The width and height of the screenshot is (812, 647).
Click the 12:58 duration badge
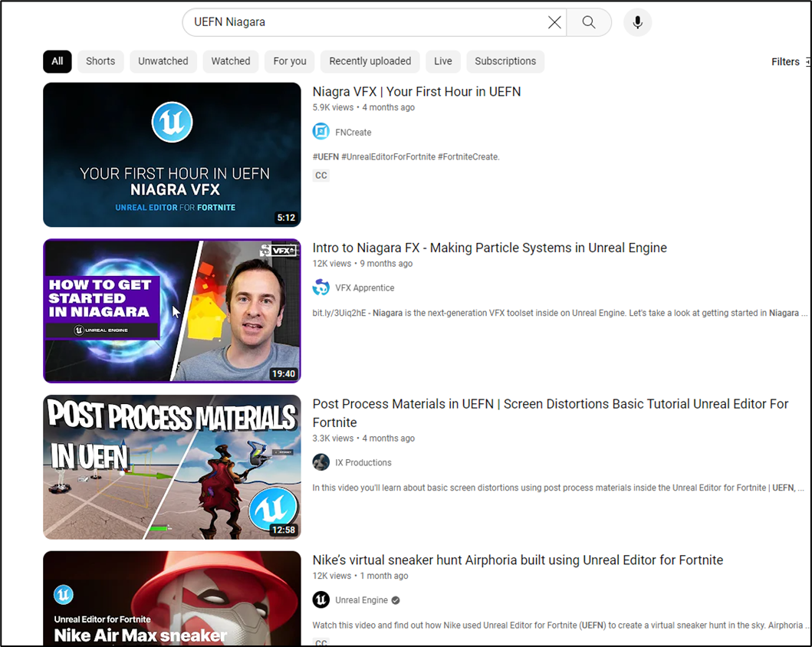point(284,530)
